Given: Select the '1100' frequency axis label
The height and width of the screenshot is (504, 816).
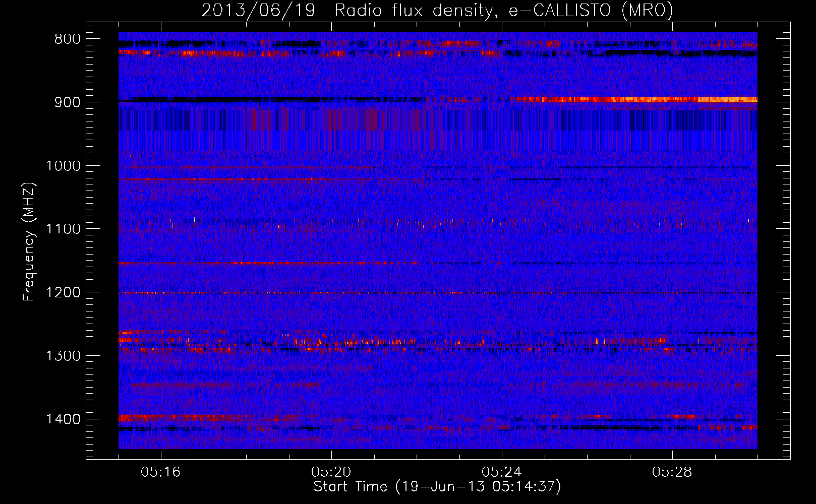Looking at the screenshot, I should click(64, 229).
